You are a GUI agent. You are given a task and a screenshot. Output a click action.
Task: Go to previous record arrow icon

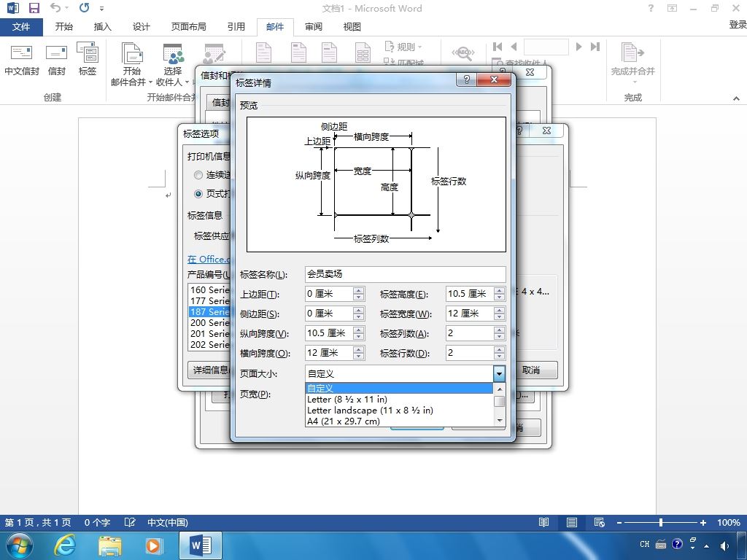(x=514, y=47)
